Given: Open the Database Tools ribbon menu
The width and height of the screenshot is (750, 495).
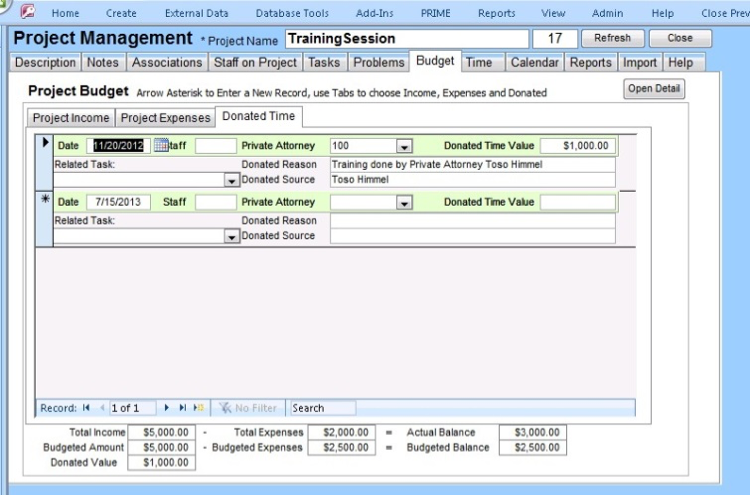Looking at the screenshot, I should (294, 13).
